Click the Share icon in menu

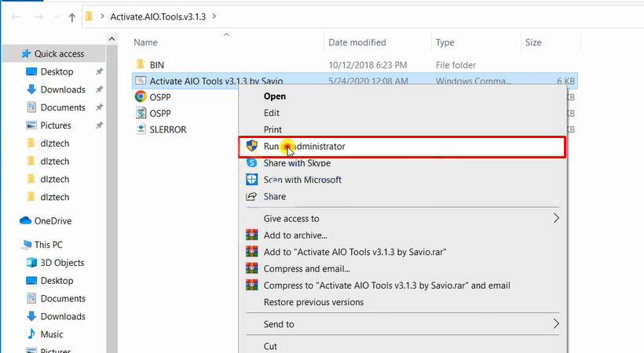coord(251,196)
